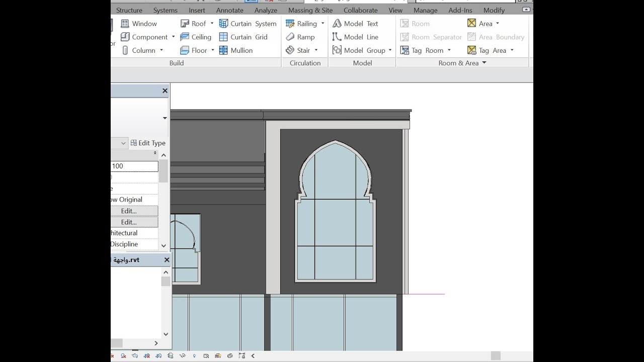Activate the Ceiling tool
This screenshot has height=362, width=644.
click(x=196, y=37)
